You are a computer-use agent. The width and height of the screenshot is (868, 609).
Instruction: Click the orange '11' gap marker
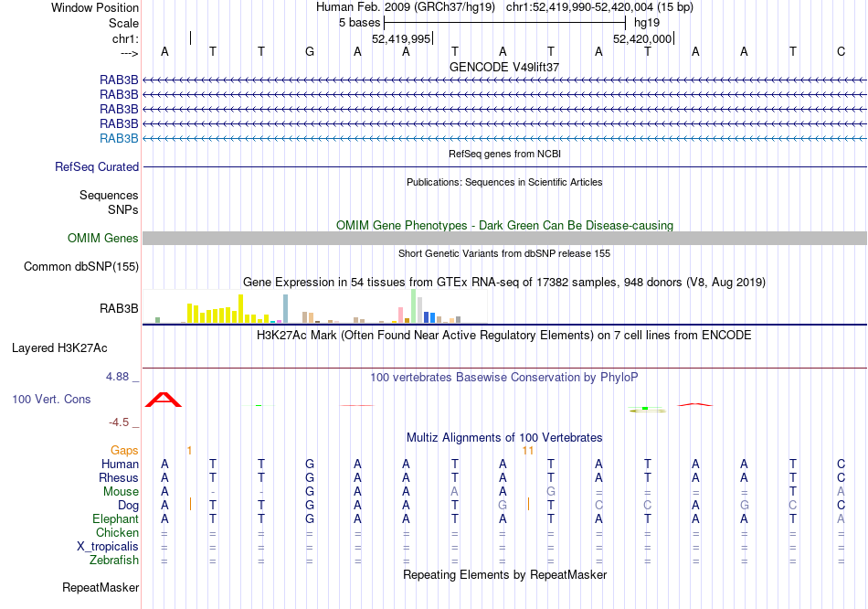527,451
